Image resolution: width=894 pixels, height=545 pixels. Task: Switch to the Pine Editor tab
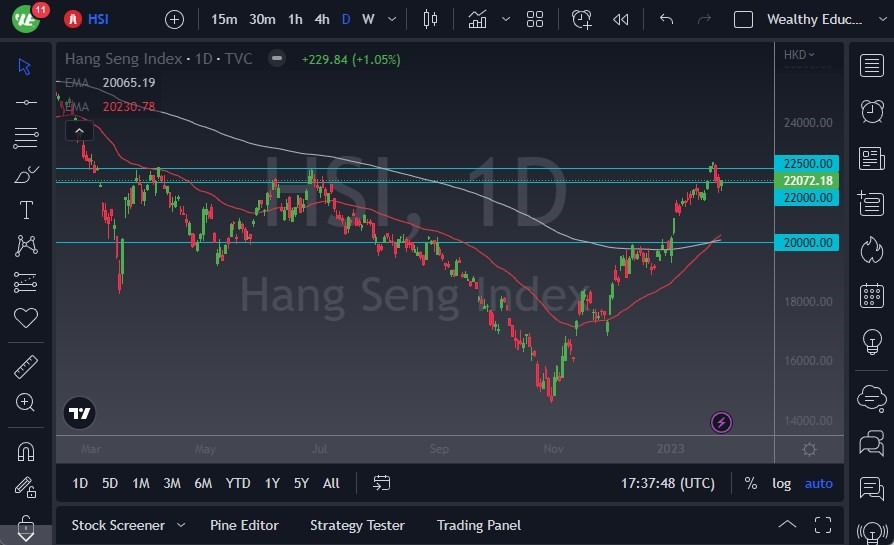click(244, 525)
